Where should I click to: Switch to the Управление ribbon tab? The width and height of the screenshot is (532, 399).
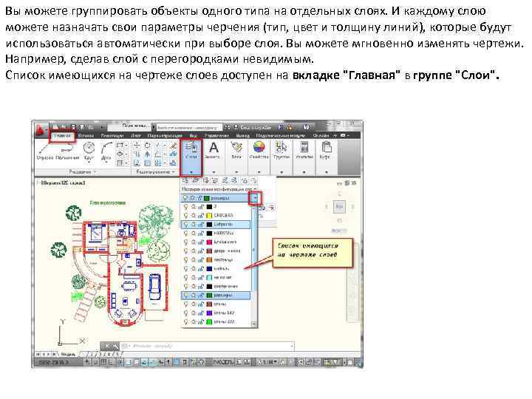click(216, 135)
